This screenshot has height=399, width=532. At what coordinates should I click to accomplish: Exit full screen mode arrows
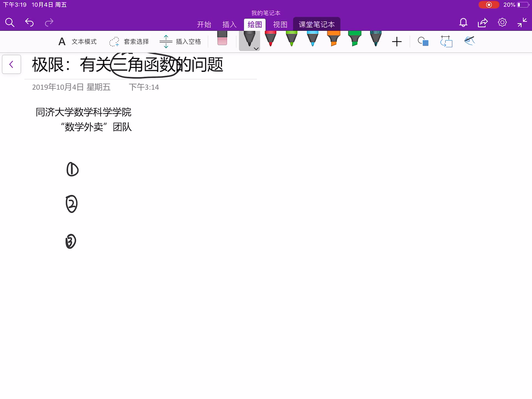[522, 22]
